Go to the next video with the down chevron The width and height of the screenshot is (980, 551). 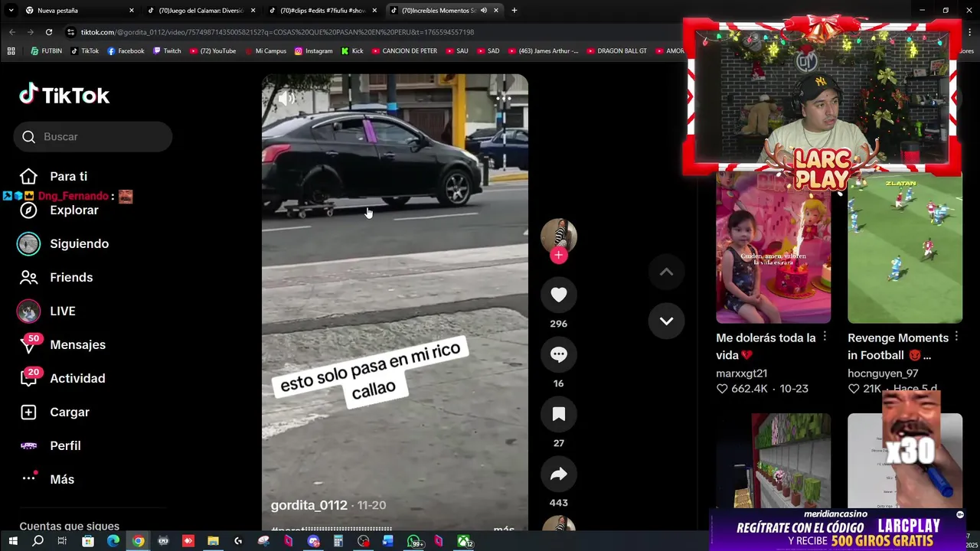click(666, 321)
